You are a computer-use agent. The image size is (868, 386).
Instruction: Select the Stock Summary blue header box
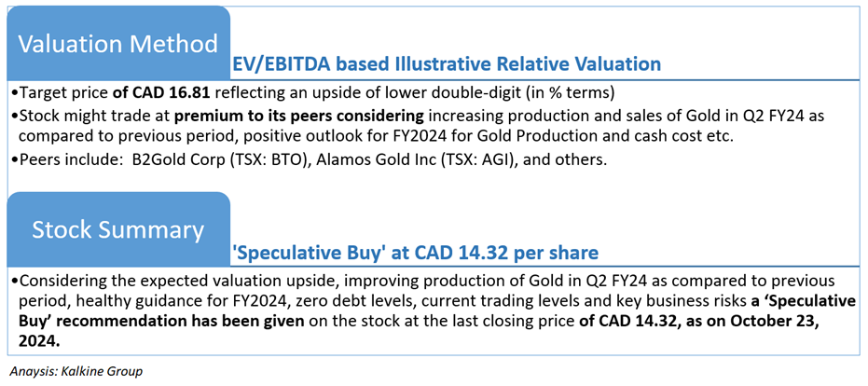tap(118, 230)
